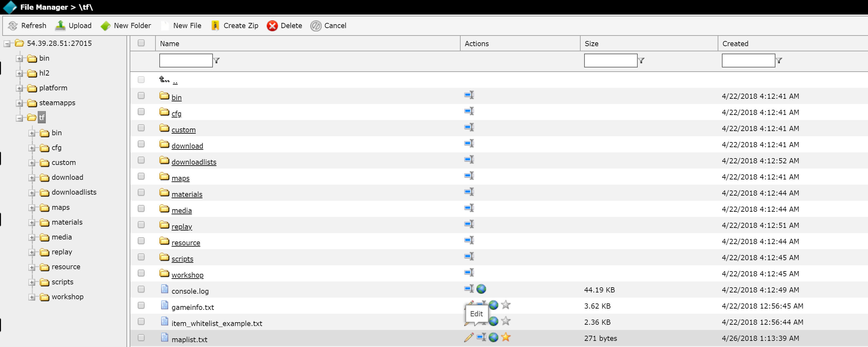Click rename icon for cfg folder row
Screen dimensions: 868x347
click(469, 111)
